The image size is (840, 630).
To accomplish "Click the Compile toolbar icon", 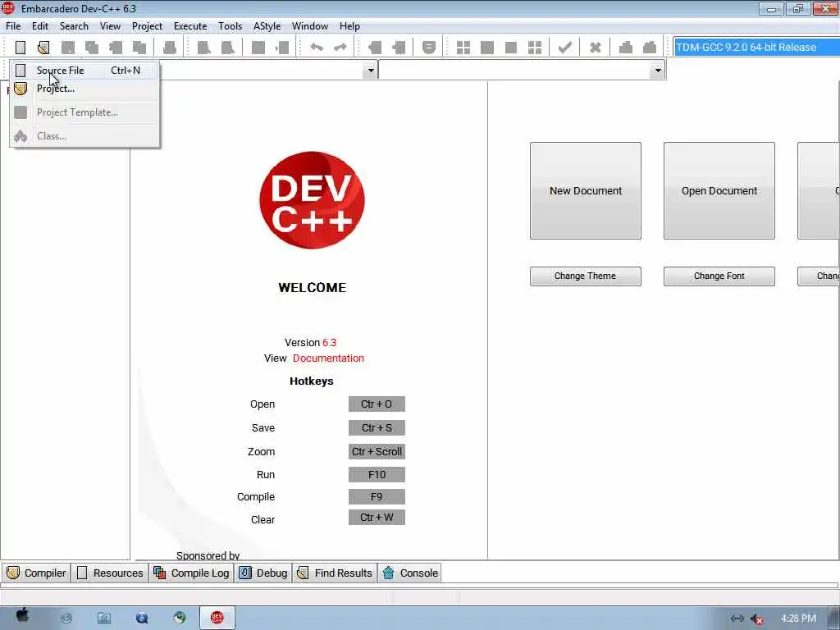I will 463,47.
